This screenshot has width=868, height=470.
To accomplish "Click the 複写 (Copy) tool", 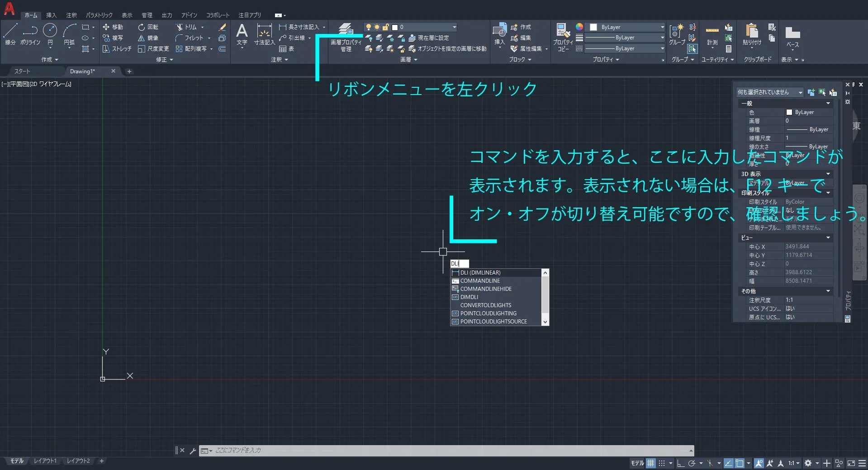I will (113, 38).
